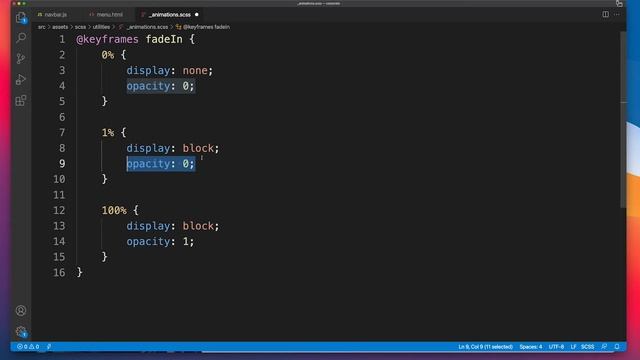Click 'fadeIn' name on line 1
This screenshot has width=640, height=360.
(164, 39)
